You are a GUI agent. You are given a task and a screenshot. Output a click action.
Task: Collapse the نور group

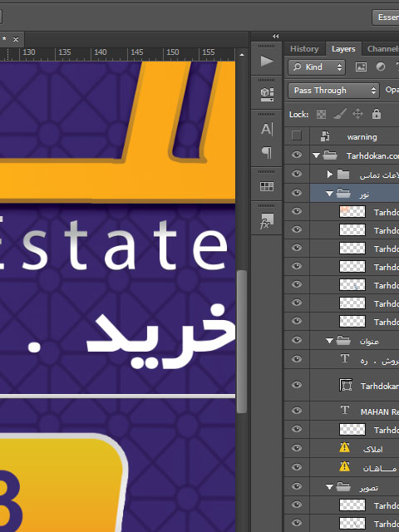[x=329, y=194]
